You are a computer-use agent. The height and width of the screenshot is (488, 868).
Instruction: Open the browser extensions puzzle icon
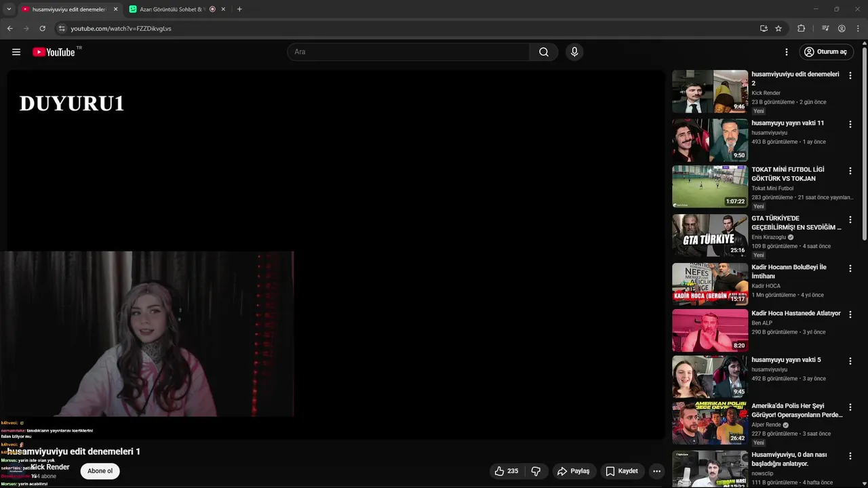point(801,28)
